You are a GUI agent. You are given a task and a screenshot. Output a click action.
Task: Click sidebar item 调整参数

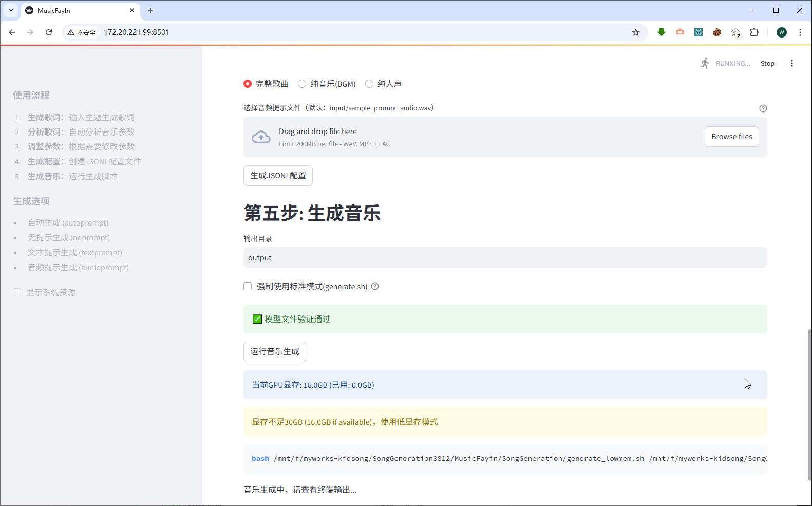[81, 146]
